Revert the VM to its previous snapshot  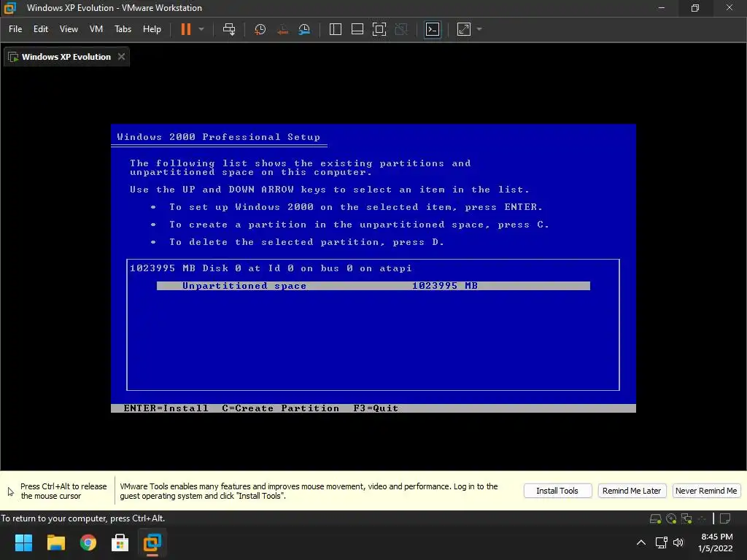pyautogui.click(x=282, y=29)
